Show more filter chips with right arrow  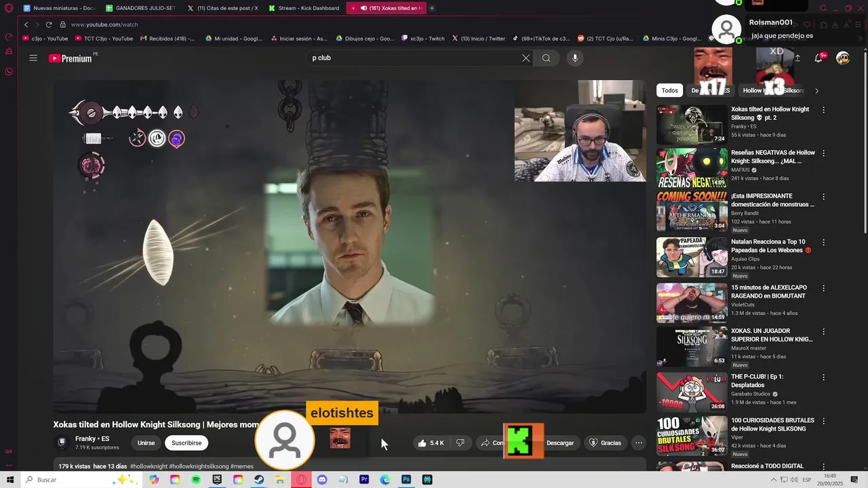(x=816, y=91)
